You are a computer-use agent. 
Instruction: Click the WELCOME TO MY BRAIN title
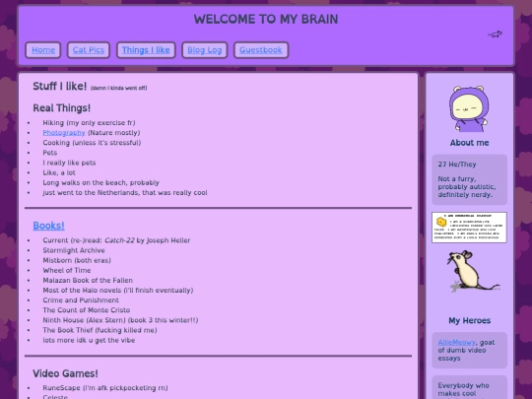click(266, 20)
